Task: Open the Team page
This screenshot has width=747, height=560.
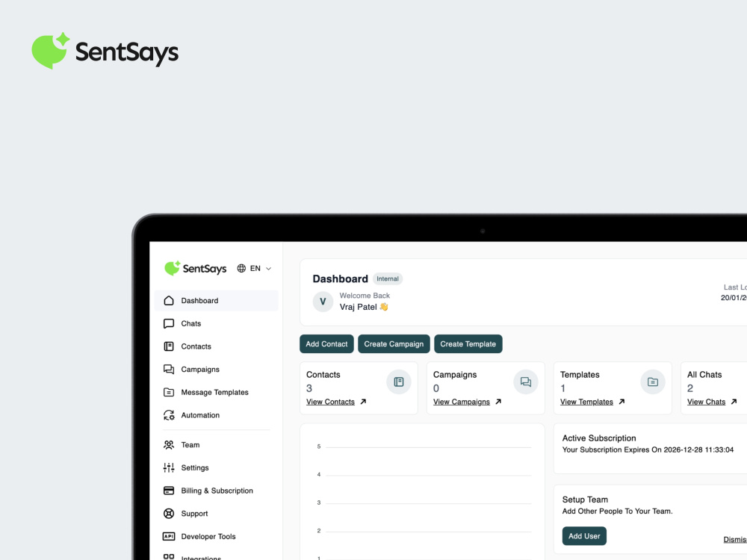Action: (217, 445)
